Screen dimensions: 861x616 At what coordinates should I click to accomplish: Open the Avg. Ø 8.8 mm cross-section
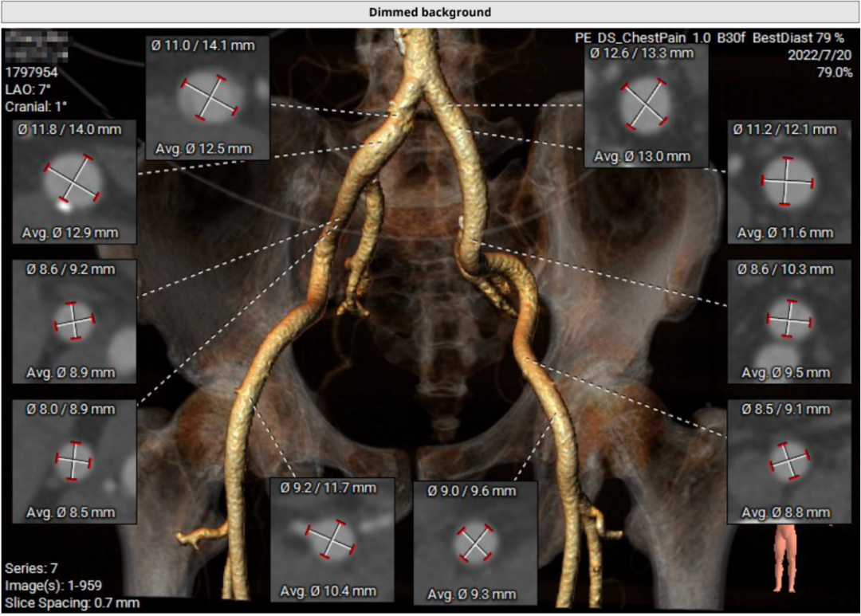pyautogui.click(x=788, y=461)
